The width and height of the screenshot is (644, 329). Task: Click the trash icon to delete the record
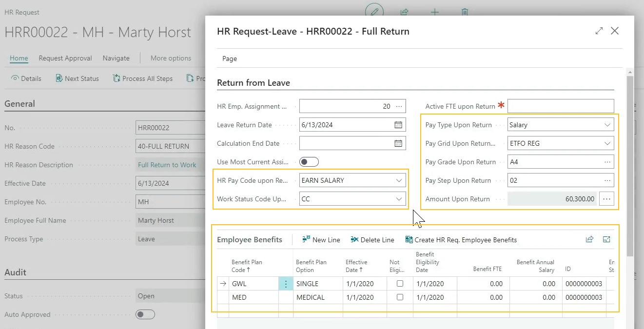click(465, 12)
